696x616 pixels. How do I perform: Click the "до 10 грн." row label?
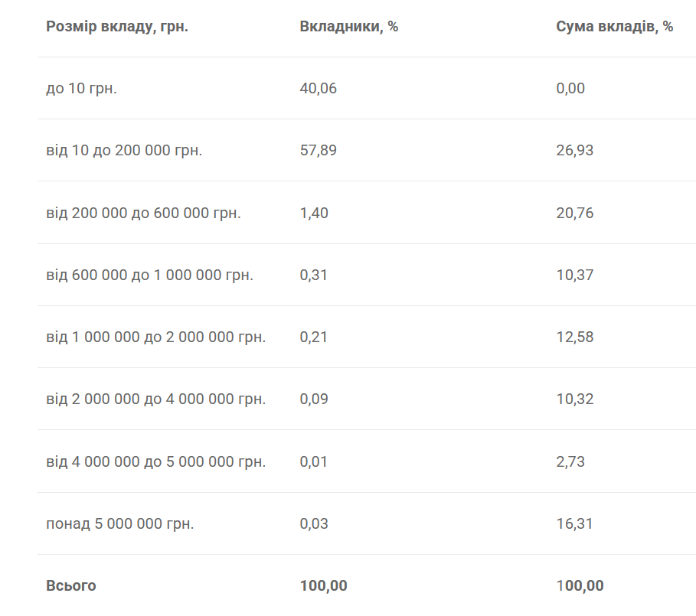pos(81,88)
